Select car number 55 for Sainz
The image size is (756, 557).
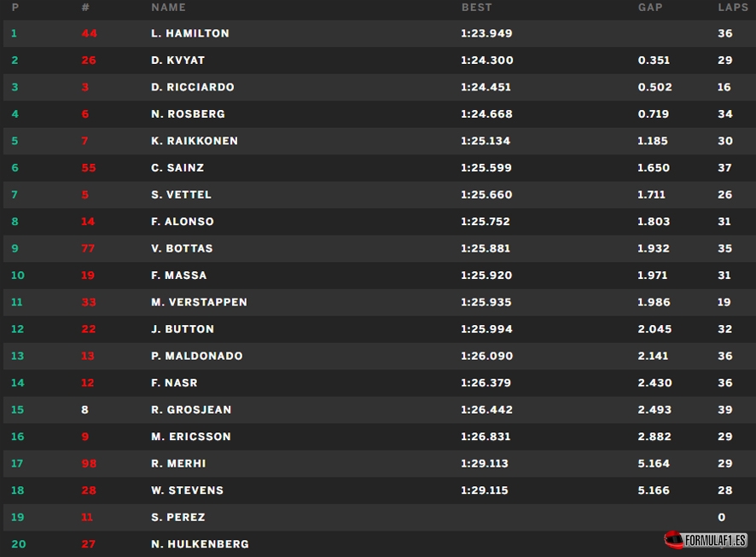89,168
